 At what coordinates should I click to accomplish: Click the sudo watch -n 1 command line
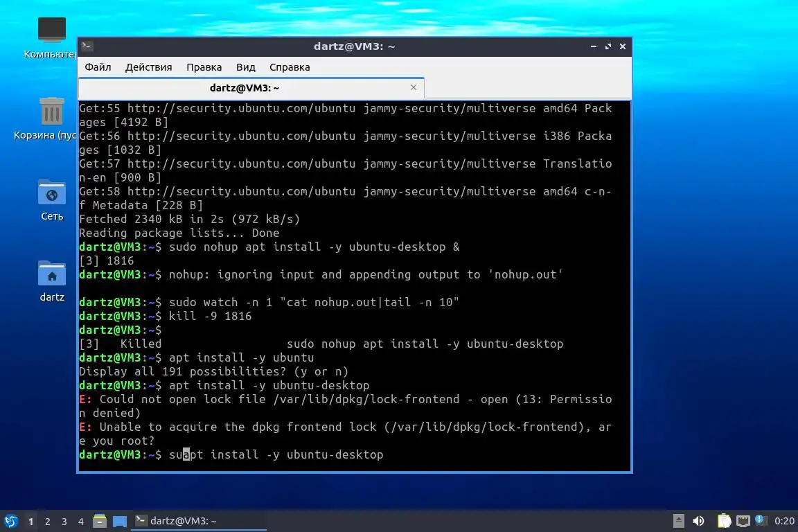click(x=269, y=303)
